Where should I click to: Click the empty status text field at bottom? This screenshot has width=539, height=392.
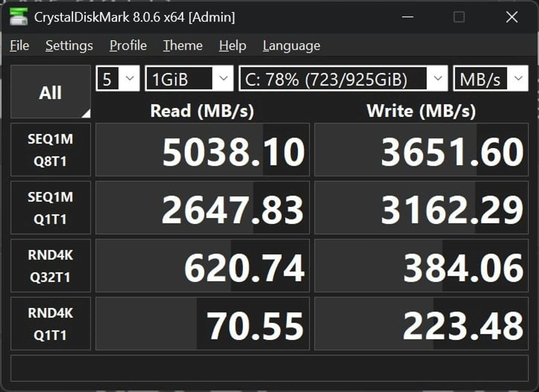coord(269,368)
